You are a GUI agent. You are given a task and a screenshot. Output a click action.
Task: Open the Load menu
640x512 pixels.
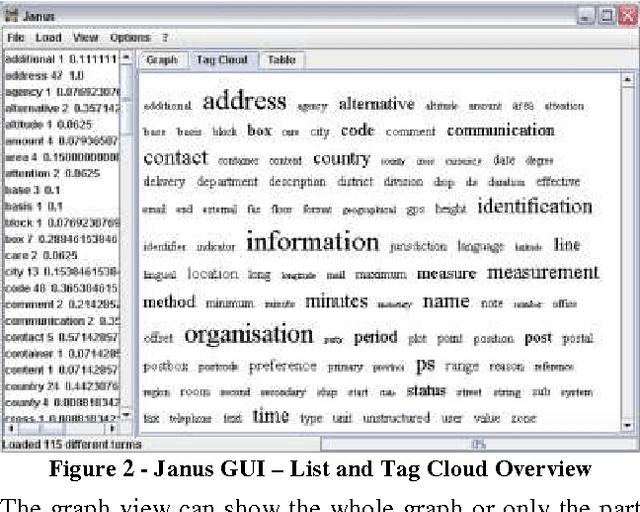click(48, 37)
